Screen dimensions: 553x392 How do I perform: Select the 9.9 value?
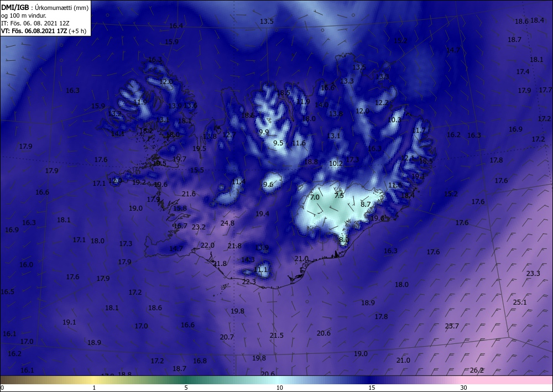263,132
